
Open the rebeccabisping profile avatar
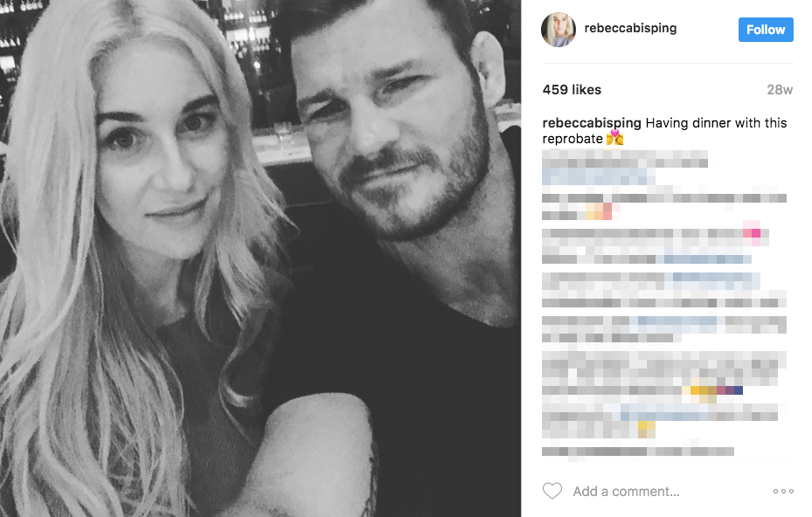[x=559, y=30]
